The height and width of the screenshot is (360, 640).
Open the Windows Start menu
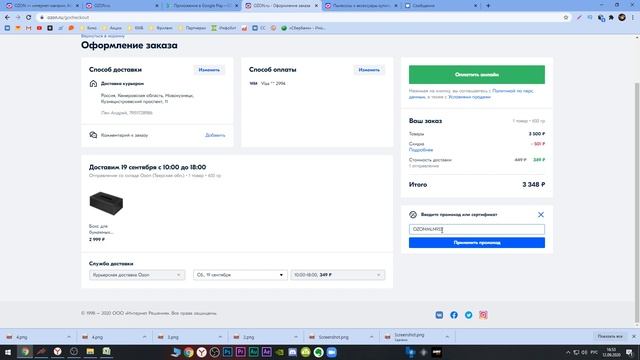8,352
